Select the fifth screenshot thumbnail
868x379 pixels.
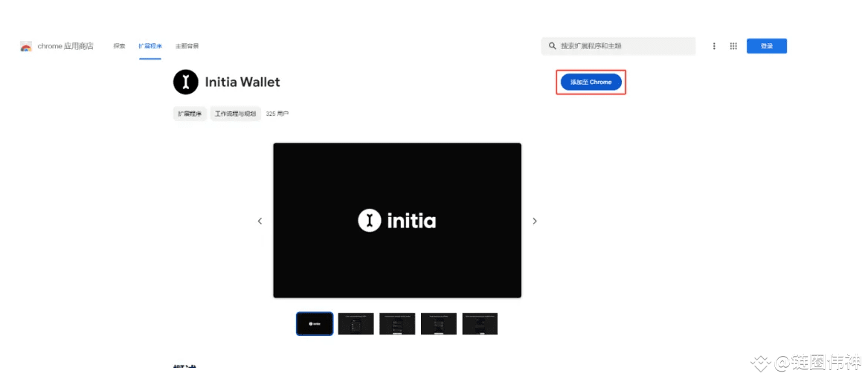click(x=480, y=324)
